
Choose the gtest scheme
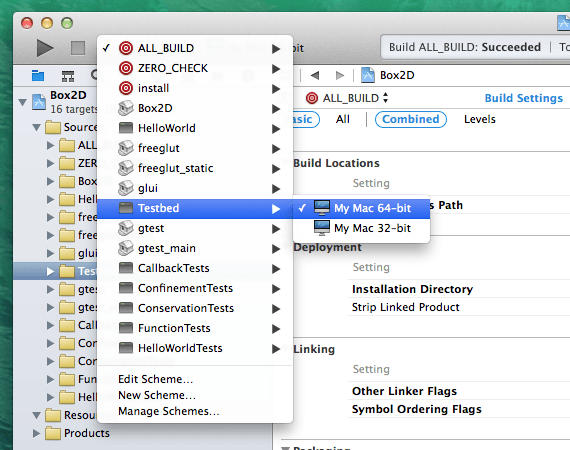pyautogui.click(x=195, y=228)
